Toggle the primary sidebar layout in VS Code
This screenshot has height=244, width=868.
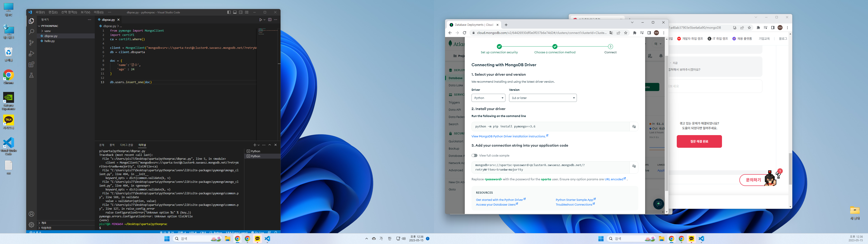point(229,12)
